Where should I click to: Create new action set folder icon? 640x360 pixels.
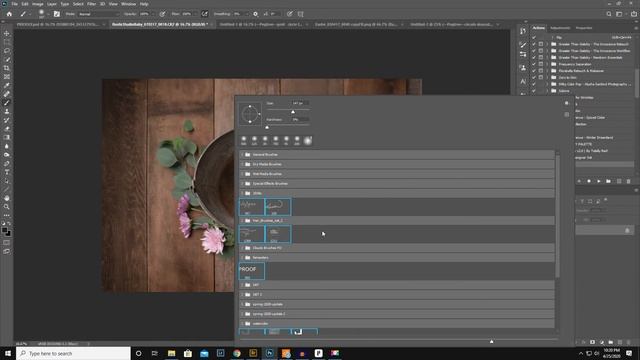click(609, 181)
